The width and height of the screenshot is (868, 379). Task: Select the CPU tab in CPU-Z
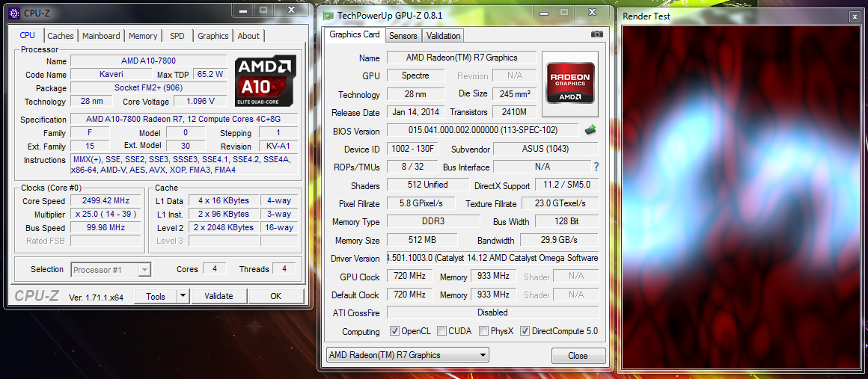pyautogui.click(x=27, y=35)
